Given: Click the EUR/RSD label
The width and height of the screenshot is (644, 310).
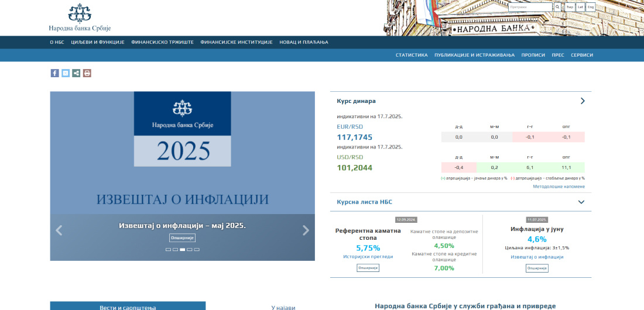Looking at the screenshot, I should point(350,126).
